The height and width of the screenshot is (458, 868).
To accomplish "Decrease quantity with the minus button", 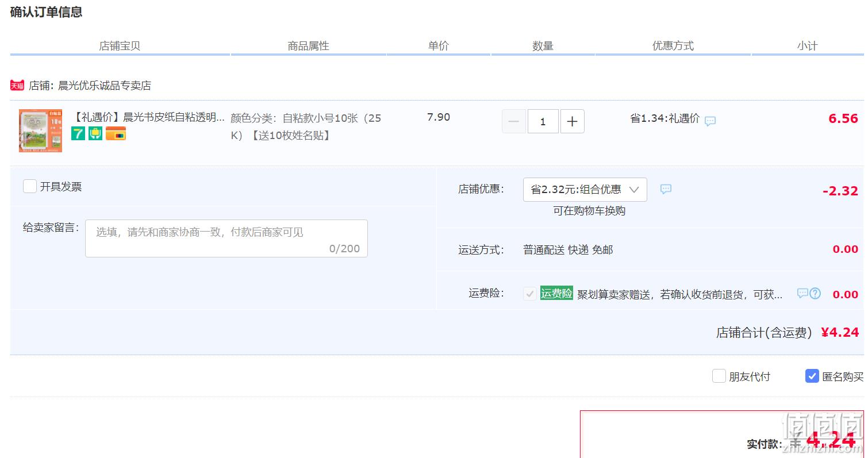I will pos(514,121).
